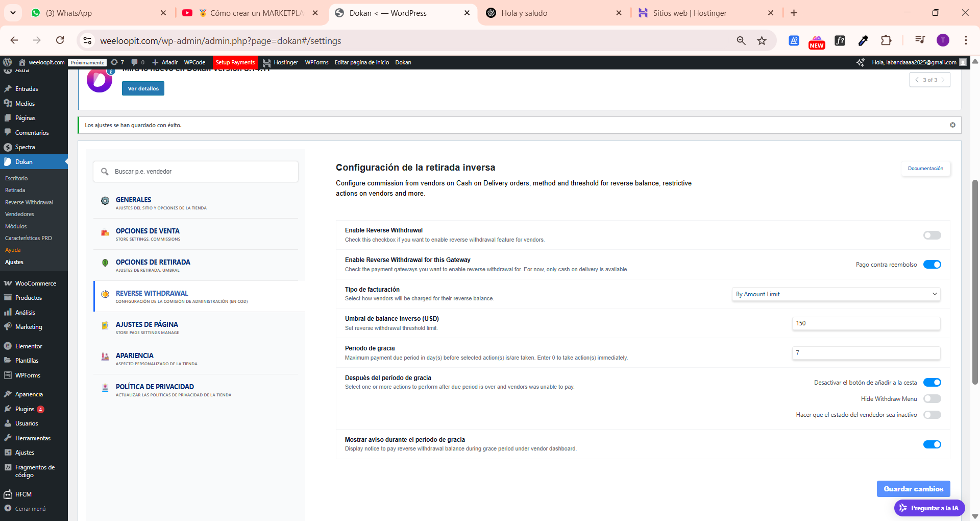The image size is (980, 521).
Task: Click the Guardar cambios button
Action: tap(913, 489)
